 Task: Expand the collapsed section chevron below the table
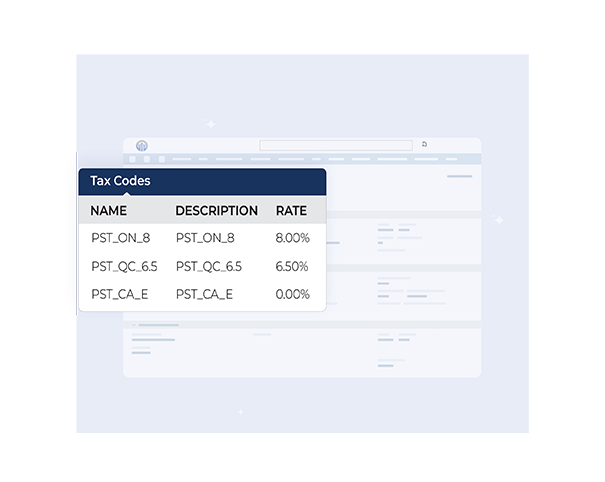click(134, 325)
